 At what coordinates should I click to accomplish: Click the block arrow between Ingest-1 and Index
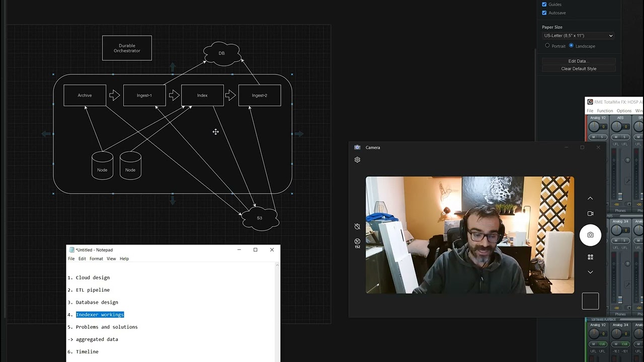[x=174, y=95]
